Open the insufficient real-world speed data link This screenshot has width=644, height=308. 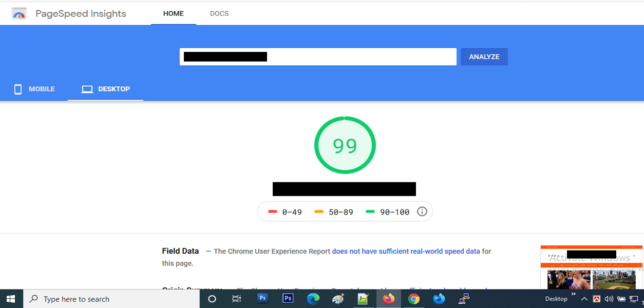click(407, 251)
